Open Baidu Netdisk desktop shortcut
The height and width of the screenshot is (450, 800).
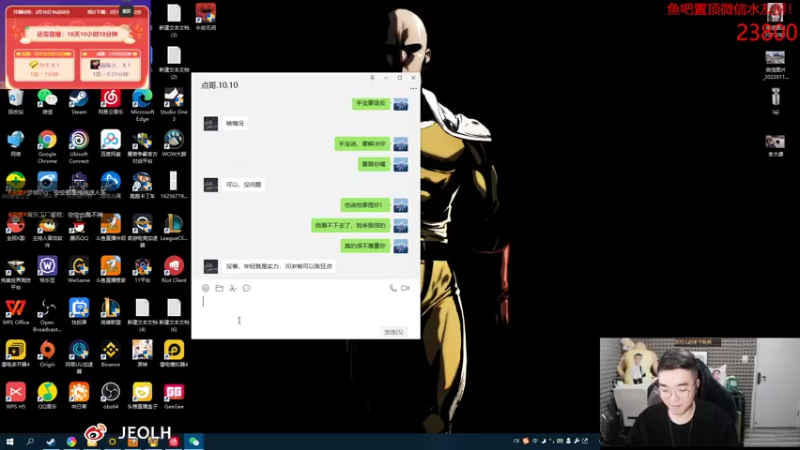coord(111,143)
